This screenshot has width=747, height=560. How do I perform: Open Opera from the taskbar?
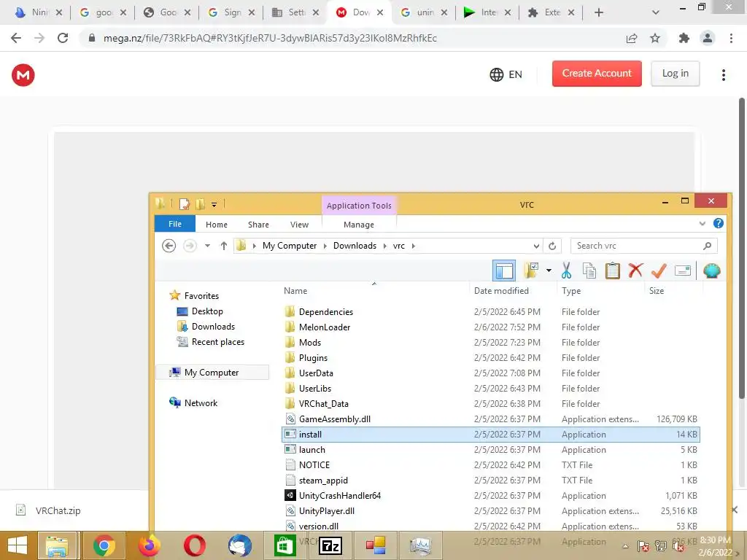click(194, 545)
